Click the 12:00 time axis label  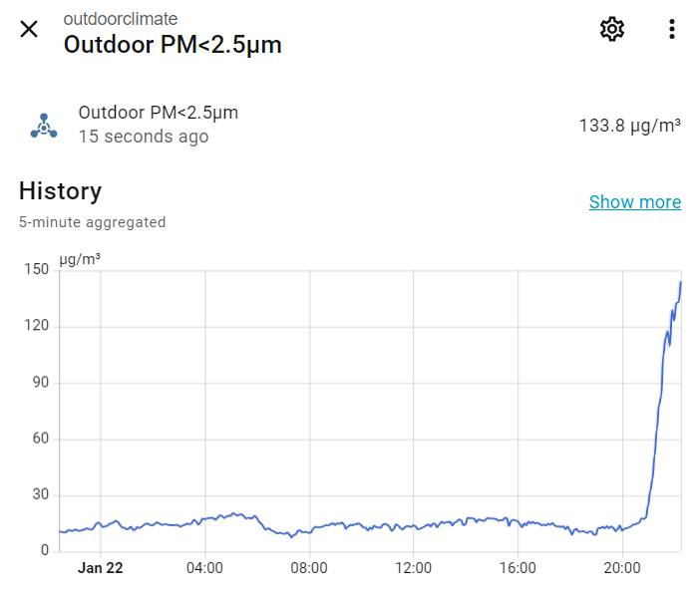point(413,568)
